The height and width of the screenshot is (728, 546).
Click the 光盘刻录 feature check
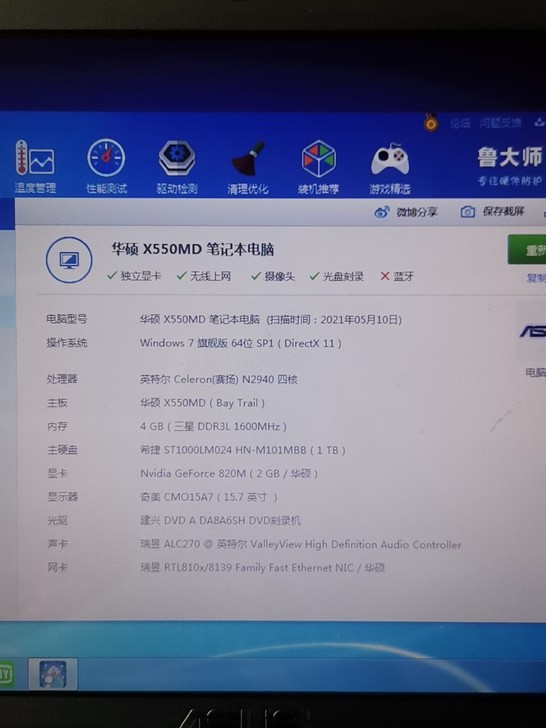click(336, 276)
